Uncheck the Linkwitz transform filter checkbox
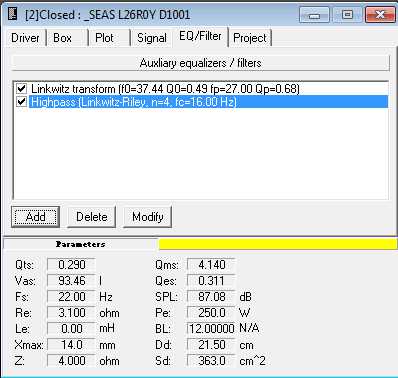 click(x=22, y=89)
